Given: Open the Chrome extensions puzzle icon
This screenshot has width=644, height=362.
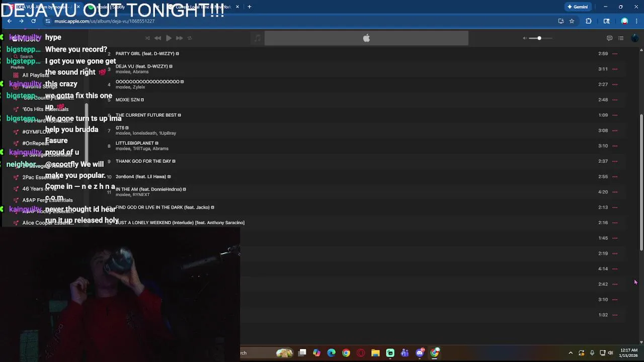Looking at the screenshot, I should (x=589, y=21).
